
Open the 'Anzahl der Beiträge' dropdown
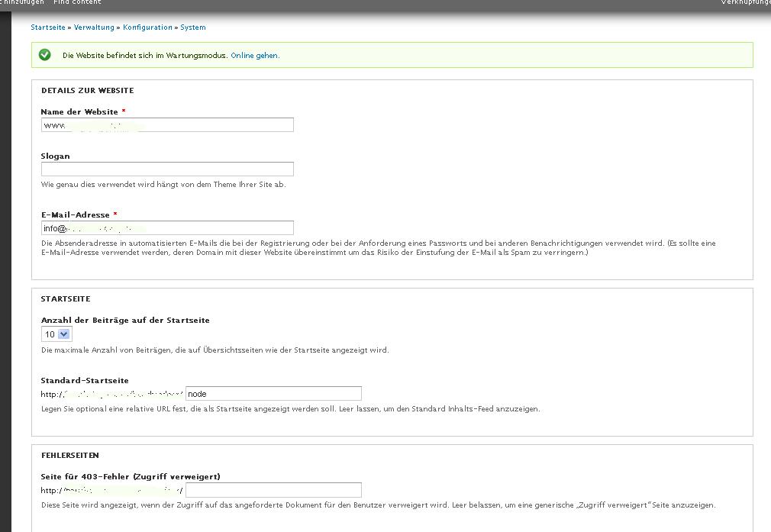pyautogui.click(x=56, y=334)
